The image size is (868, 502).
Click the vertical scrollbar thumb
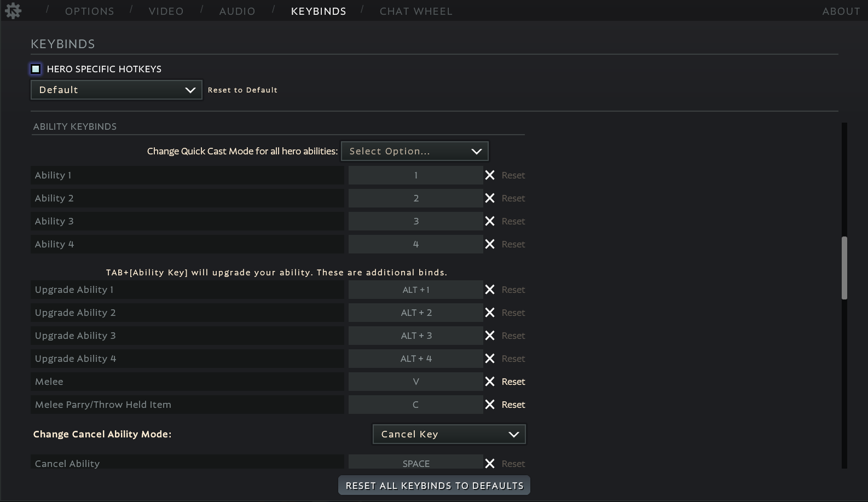point(844,268)
